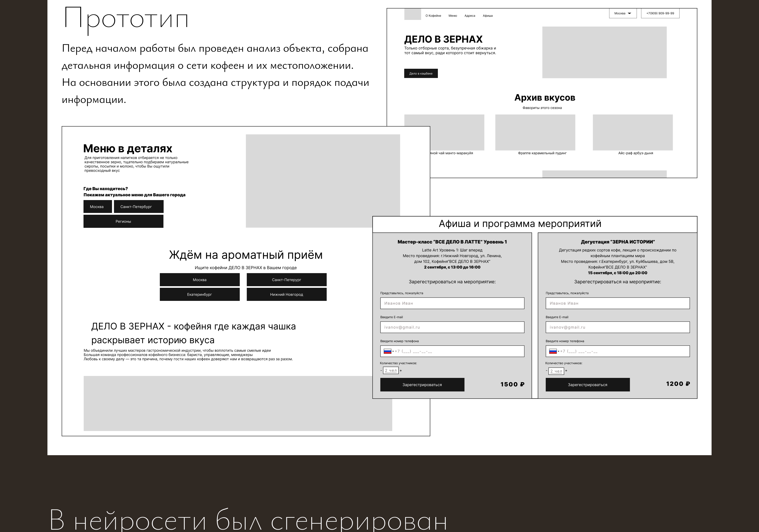Click the Фраппе карамельный пудинг image placeholder
This screenshot has height=532, width=759.
click(x=535, y=133)
